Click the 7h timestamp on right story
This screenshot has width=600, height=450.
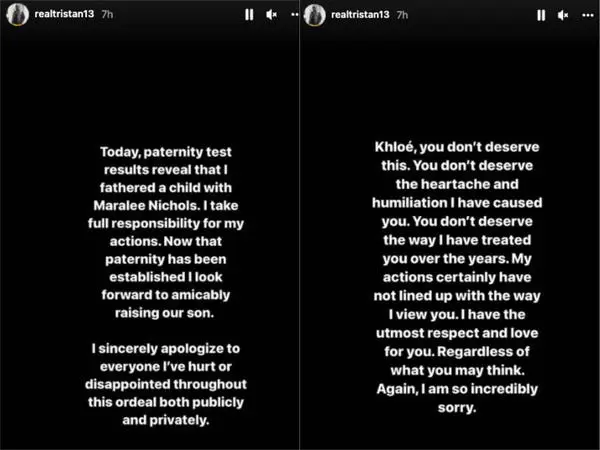402,15
